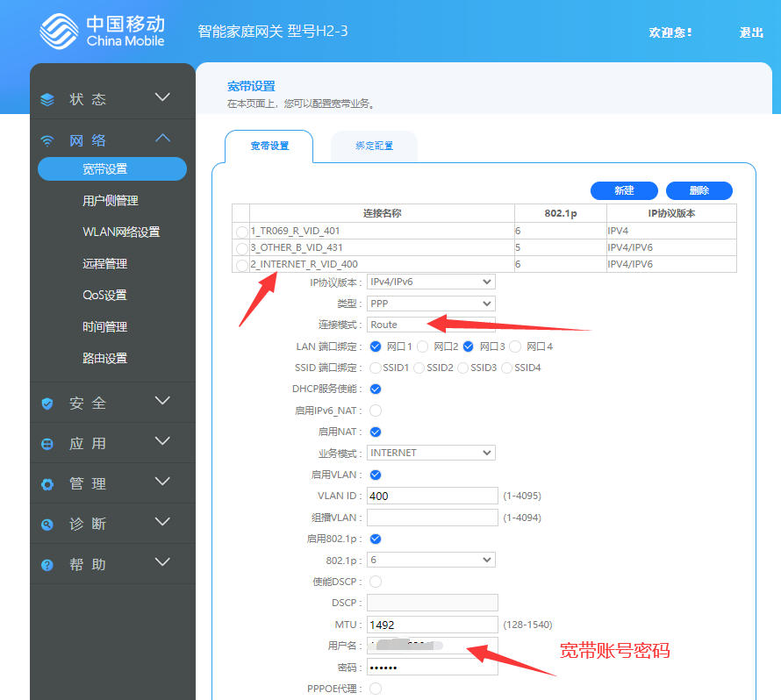
Task: Expand the 安全 sidebar section chevron
Action: 162,401
